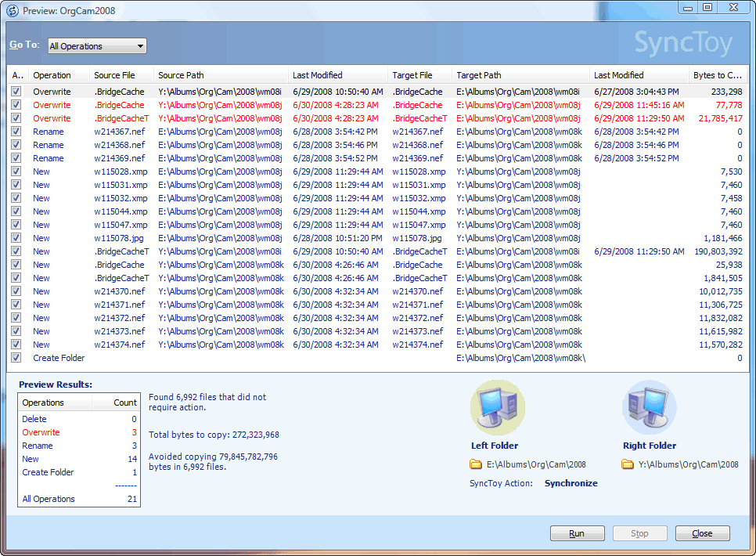This screenshot has height=556, width=756.
Task: Click the SyncToy app icon in the title bar
Action: pyautogui.click(x=12, y=11)
